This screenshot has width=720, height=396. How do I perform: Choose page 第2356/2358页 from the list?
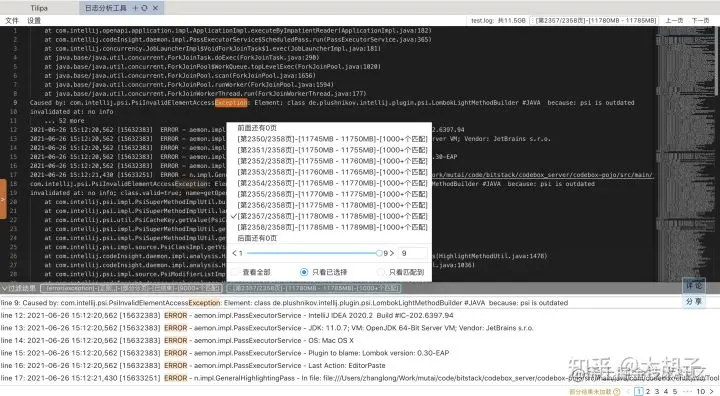pyautogui.click(x=332, y=205)
